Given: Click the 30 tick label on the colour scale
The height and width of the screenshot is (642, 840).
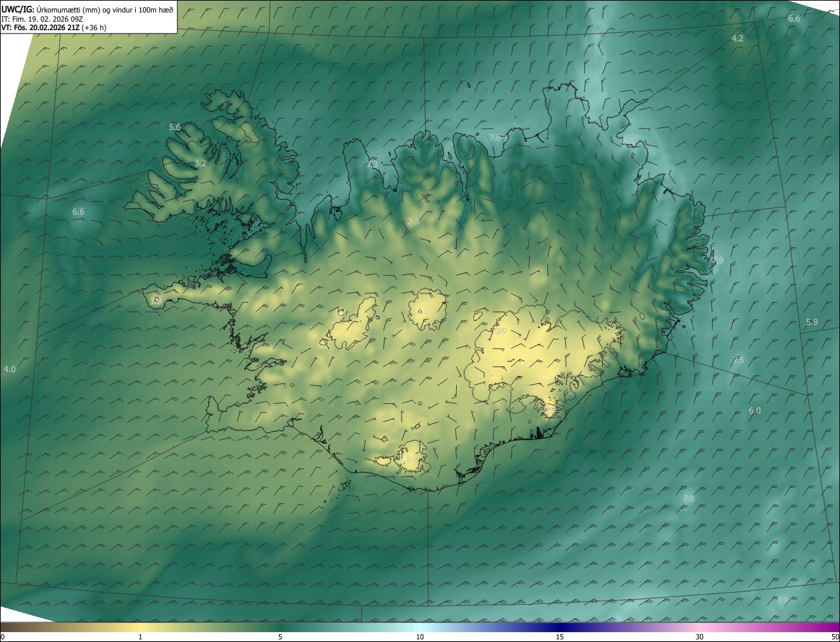Looking at the screenshot, I should tap(700, 637).
